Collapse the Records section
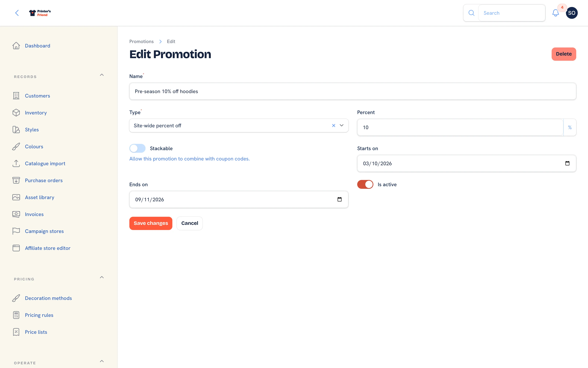The image size is (588, 368). (102, 75)
